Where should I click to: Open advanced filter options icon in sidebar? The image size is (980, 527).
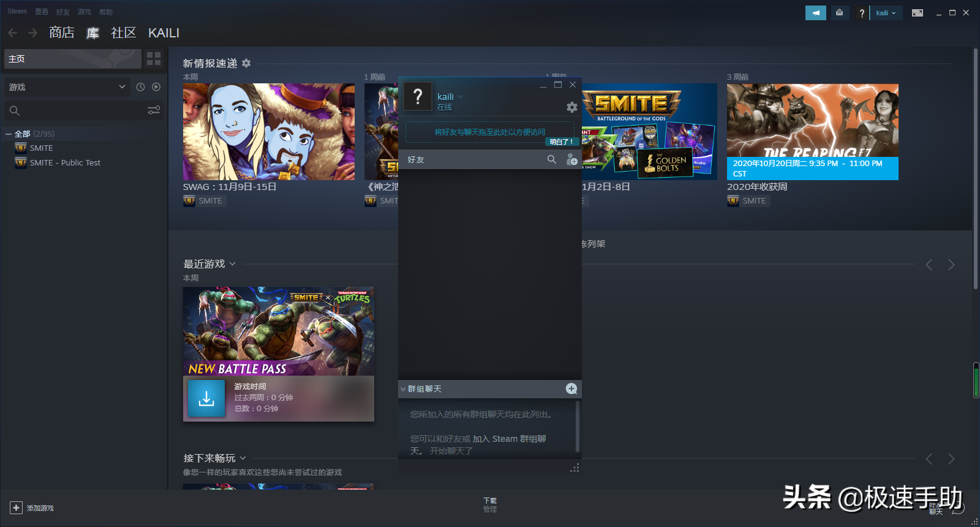tap(154, 110)
